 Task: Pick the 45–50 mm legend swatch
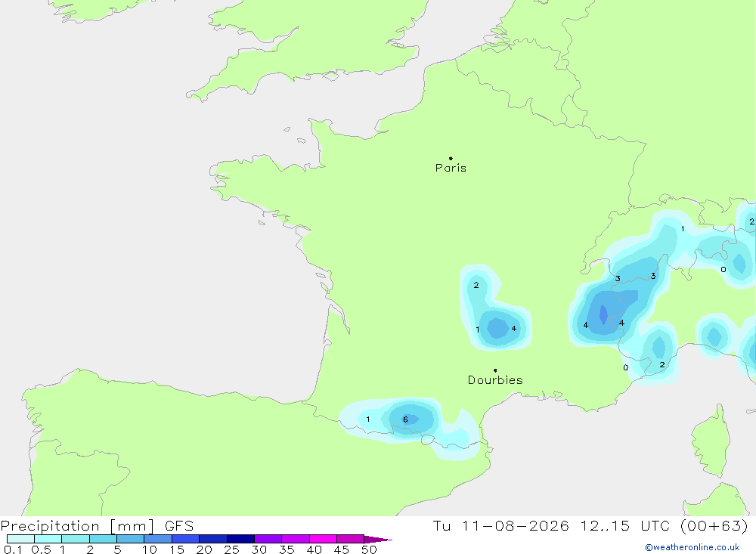[350, 539]
